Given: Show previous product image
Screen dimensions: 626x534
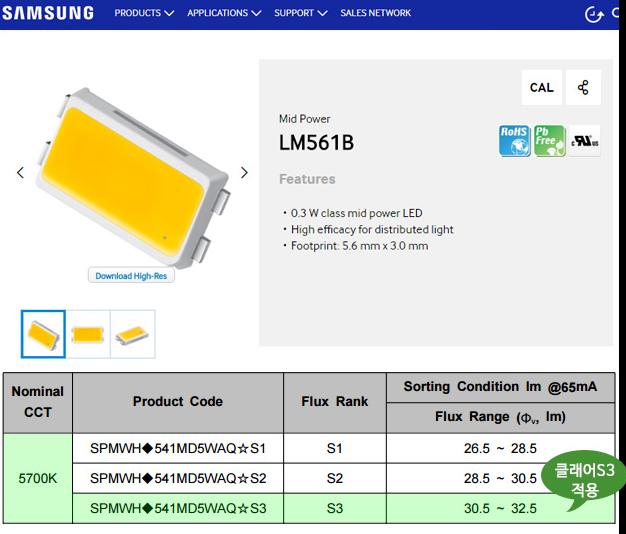Looking at the screenshot, I should (x=20, y=172).
